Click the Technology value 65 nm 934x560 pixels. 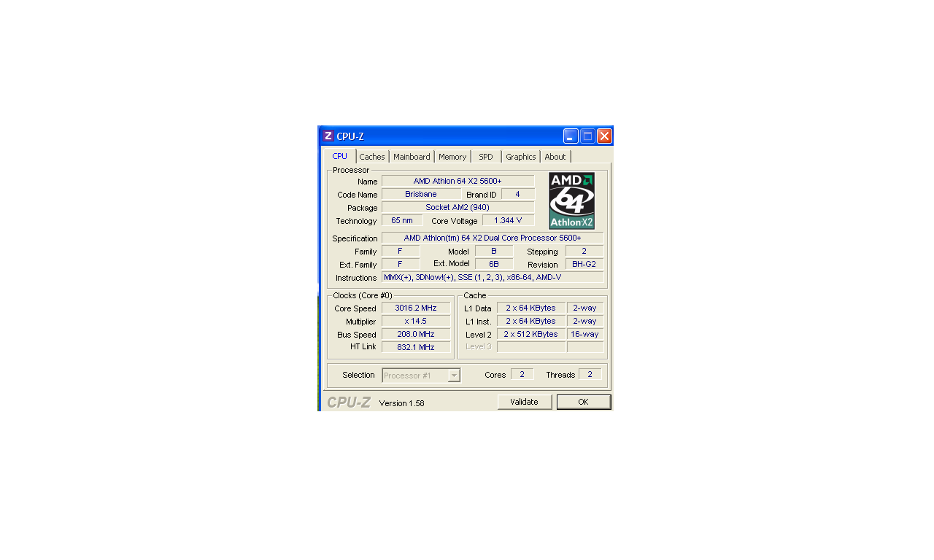click(402, 220)
